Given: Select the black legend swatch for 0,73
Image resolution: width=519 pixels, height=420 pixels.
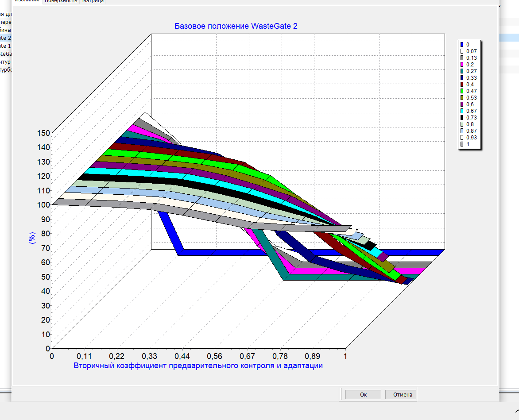Looking at the screenshot, I should [461, 117].
